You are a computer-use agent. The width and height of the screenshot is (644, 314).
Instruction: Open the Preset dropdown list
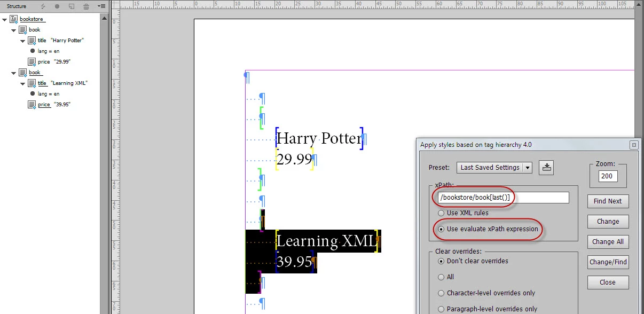[x=494, y=167]
